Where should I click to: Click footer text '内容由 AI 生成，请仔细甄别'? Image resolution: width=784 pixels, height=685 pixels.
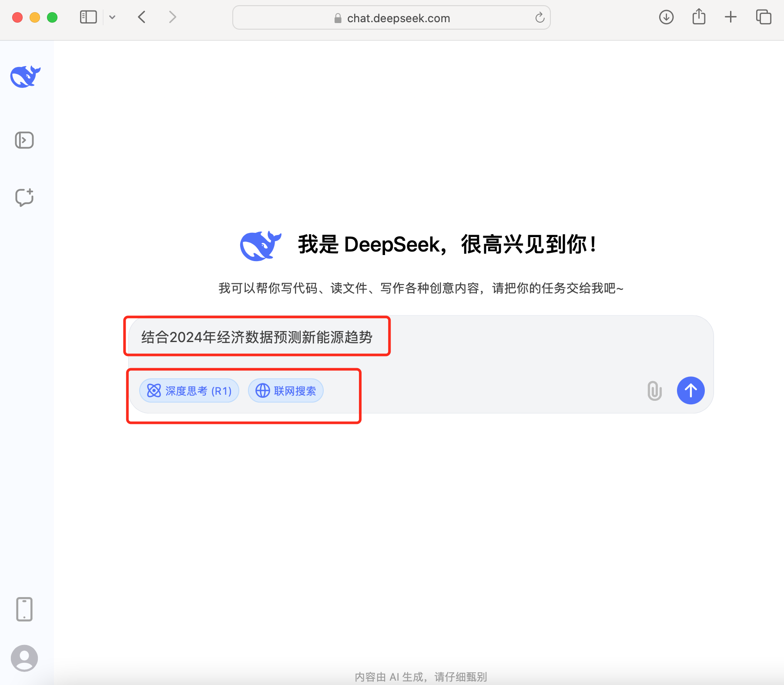tap(421, 677)
